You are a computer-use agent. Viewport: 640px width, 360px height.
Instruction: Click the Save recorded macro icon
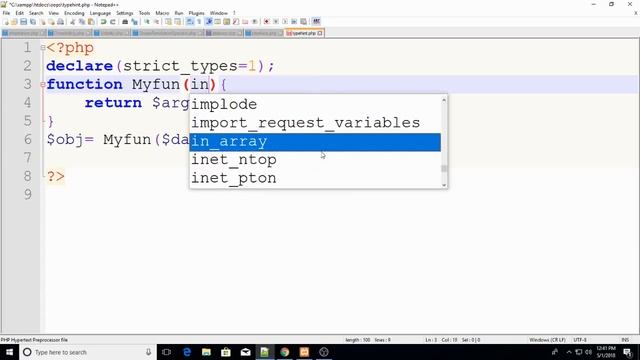click(x=303, y=21)
